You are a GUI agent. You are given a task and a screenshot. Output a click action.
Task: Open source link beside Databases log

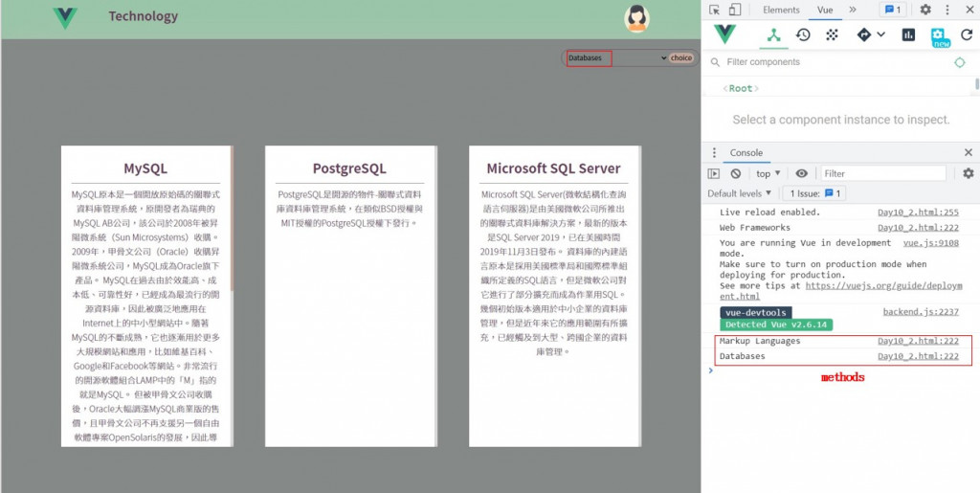(x=918, y=356)
